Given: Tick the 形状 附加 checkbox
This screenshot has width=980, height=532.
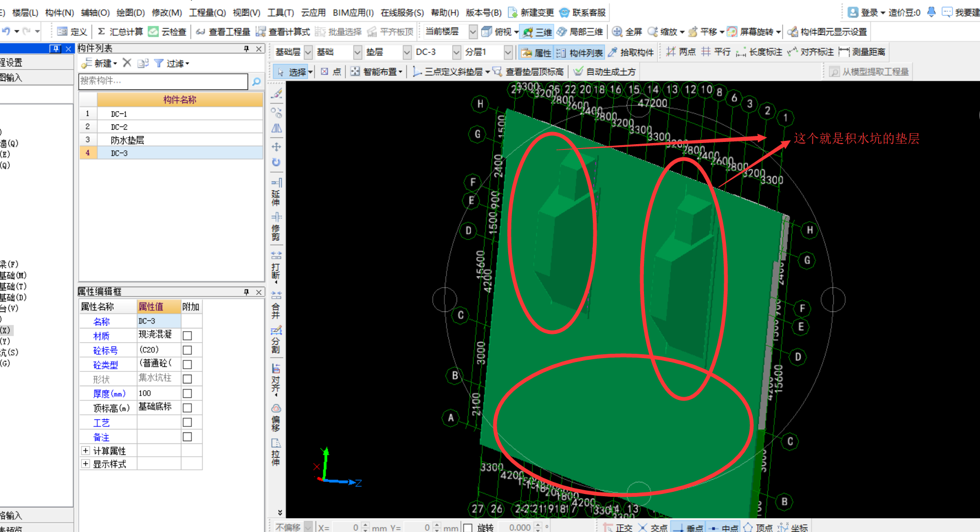Looking at the screenshot, I should pyautogui.click(x=188, y=379).
